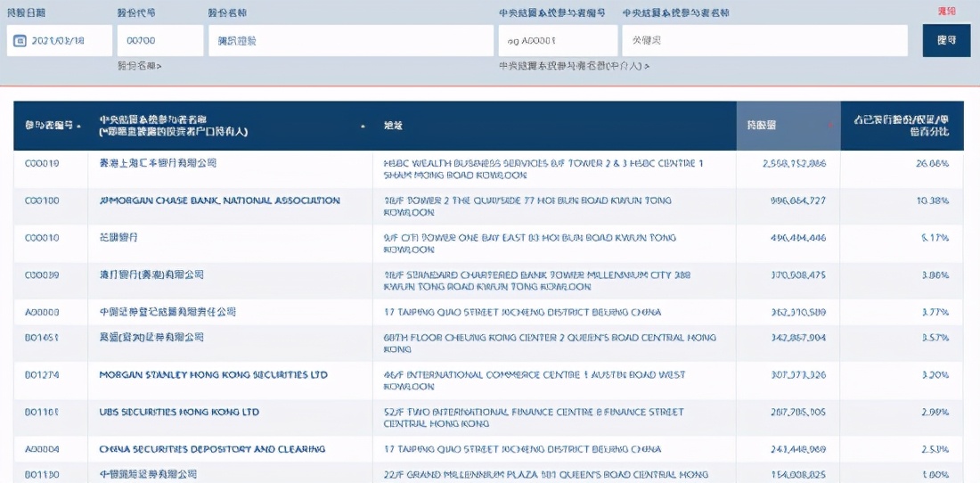Click the red reset link above search button
980x483 pixels.
point(946,12)
